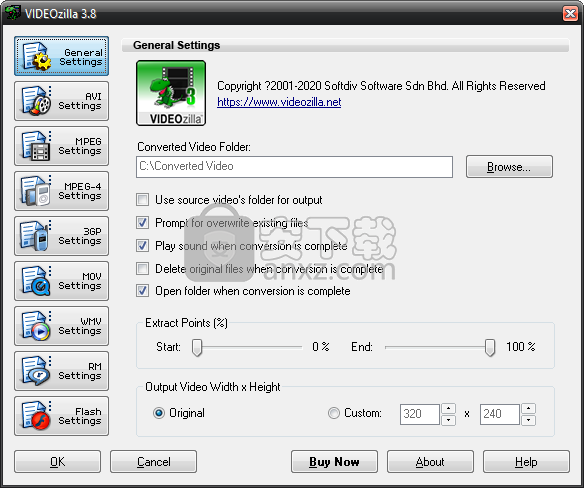Viewport: 584px width, 488px height.
Task: Click the custom width field showing 320
Action: click(x=420, y=414)
